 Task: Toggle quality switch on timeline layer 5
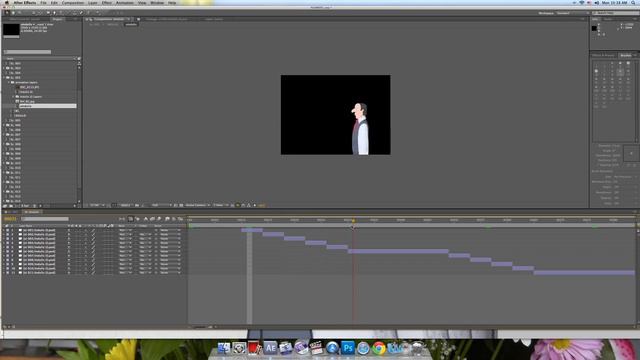tap(93, 247)
